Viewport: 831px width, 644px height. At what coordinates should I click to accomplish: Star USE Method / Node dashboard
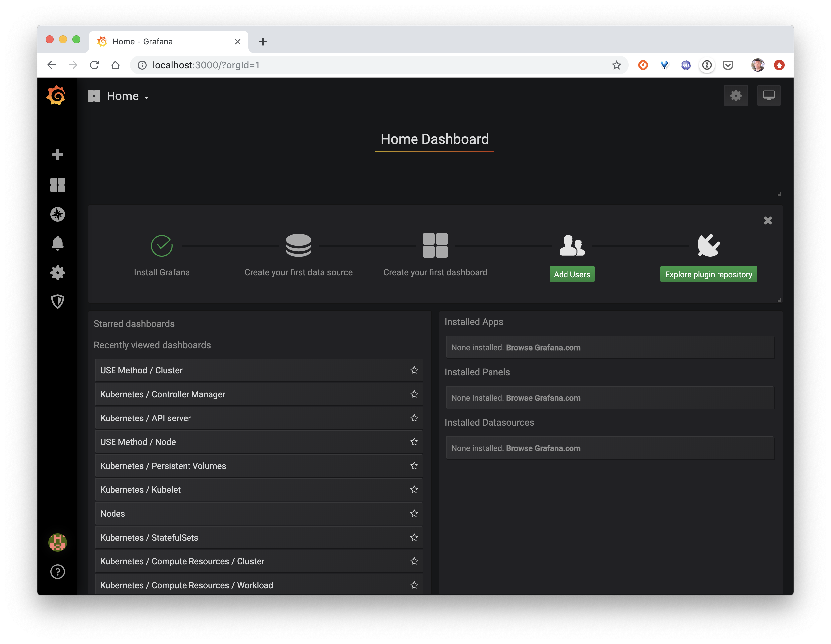click(x=414, y=442)
